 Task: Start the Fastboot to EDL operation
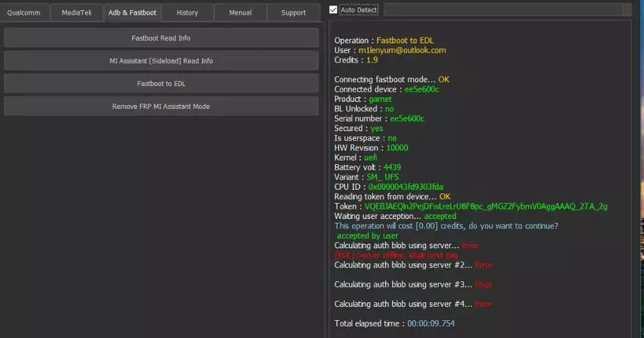[161, 83]
